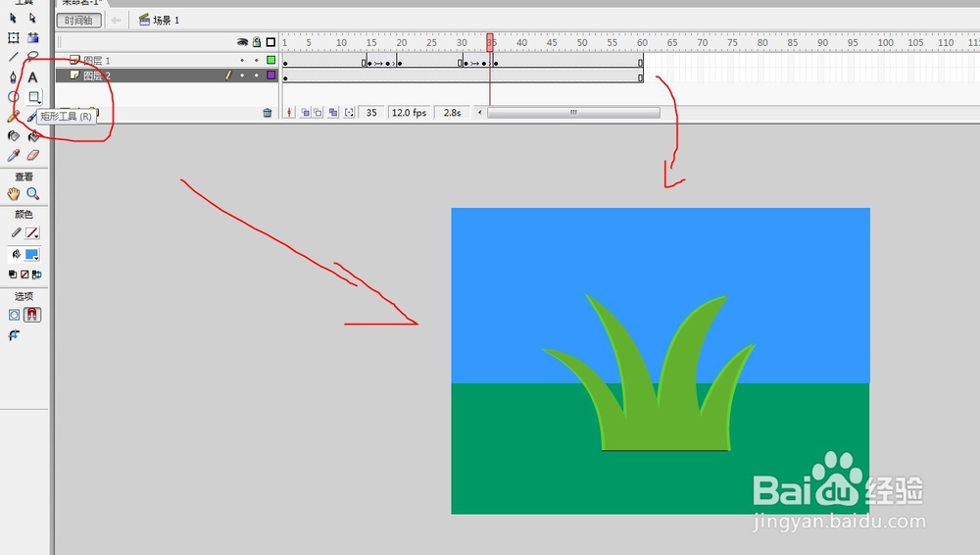The height and width of the screenshot is (555, 980).
Task: Swap stroke and fill colors
Action: 37,274
